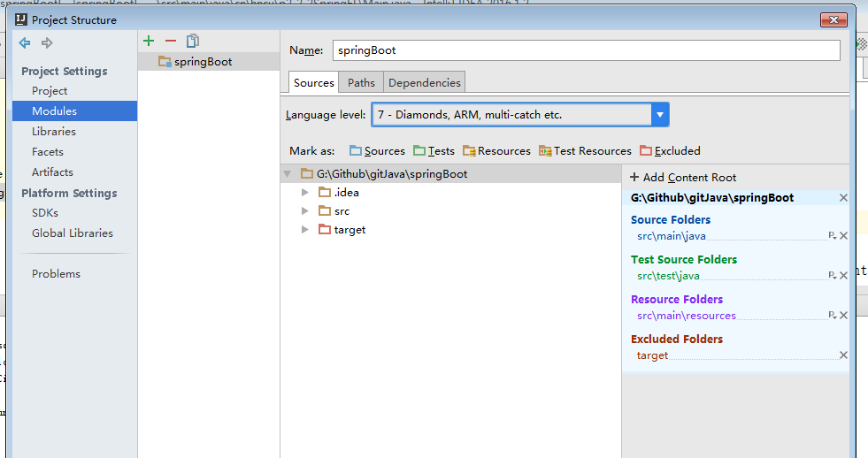
Task: Select Modules in Project Settings
Action: pyautogui.click(x=74, y=111)
